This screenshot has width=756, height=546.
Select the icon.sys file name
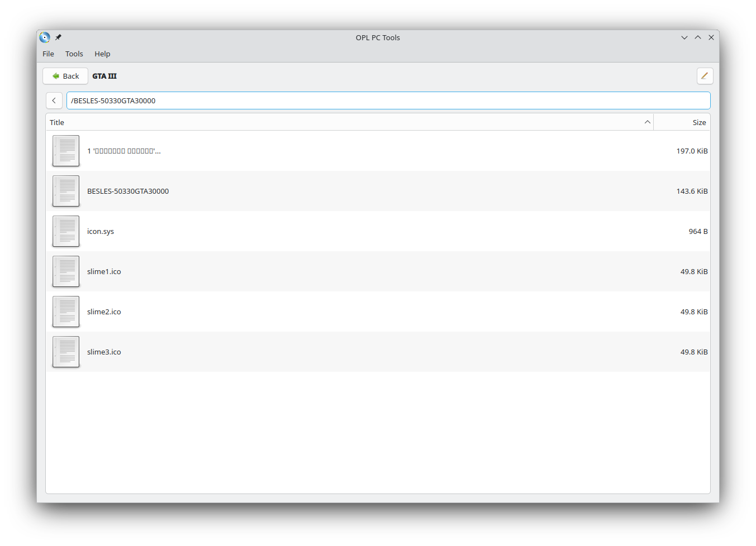(101, 231)
